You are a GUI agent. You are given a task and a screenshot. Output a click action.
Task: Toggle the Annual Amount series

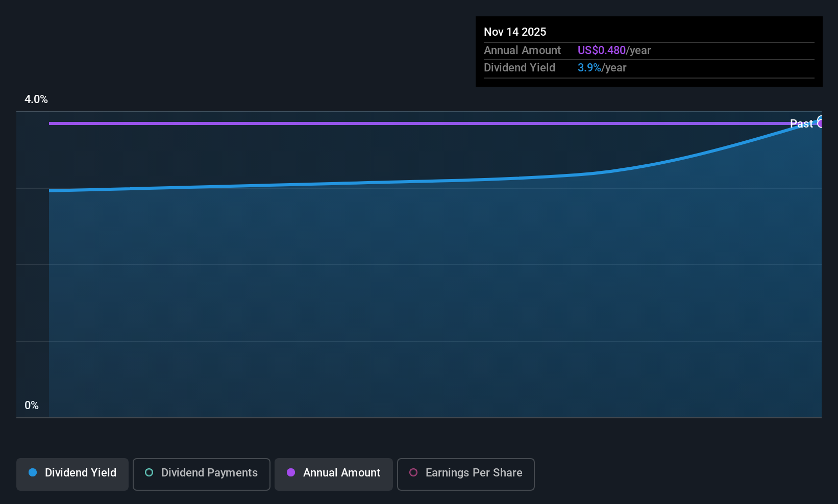tap(334, 474)
